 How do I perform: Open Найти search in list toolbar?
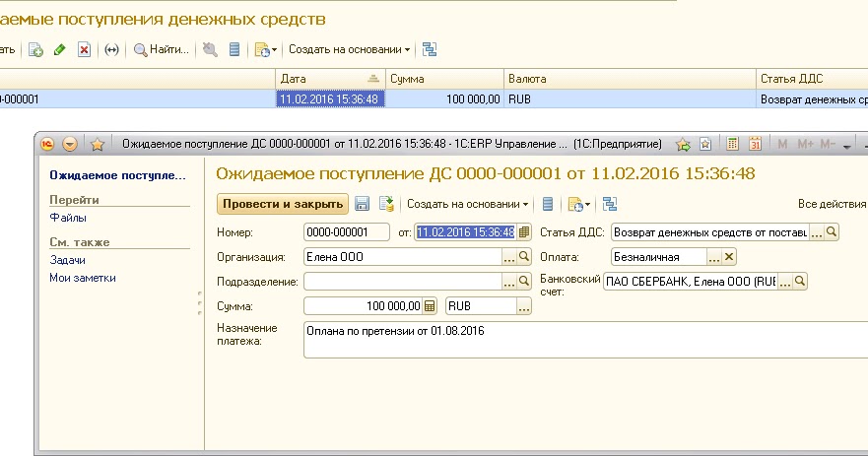pyautogui.click(x=162, y=50)
